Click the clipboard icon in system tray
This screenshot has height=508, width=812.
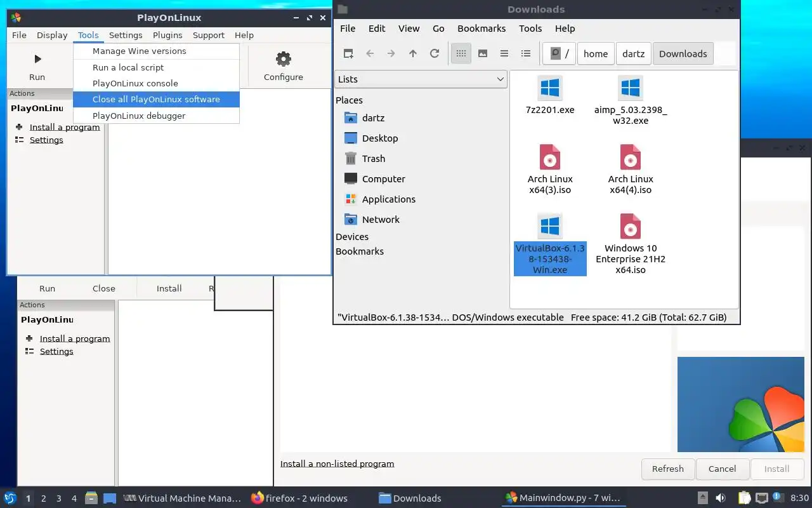tap(744, 498)
